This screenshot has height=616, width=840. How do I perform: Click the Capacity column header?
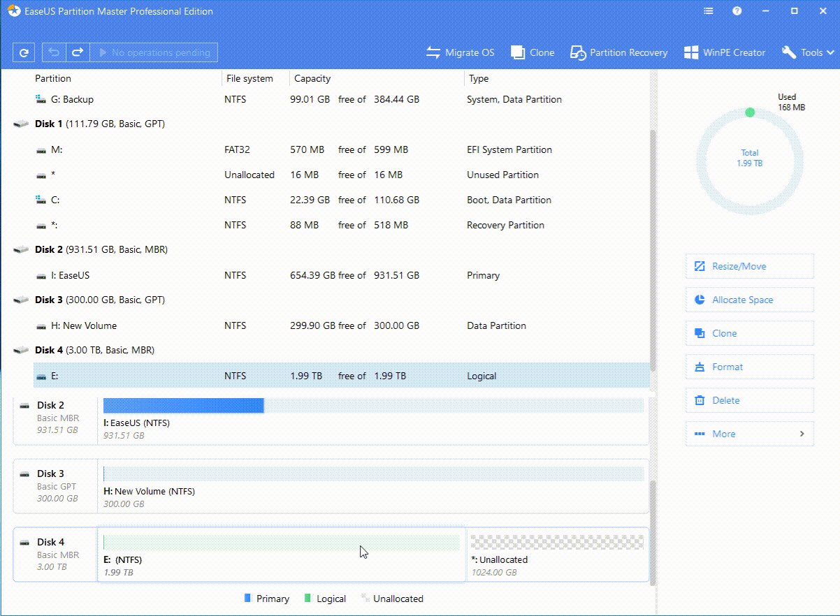pos(312,78)
